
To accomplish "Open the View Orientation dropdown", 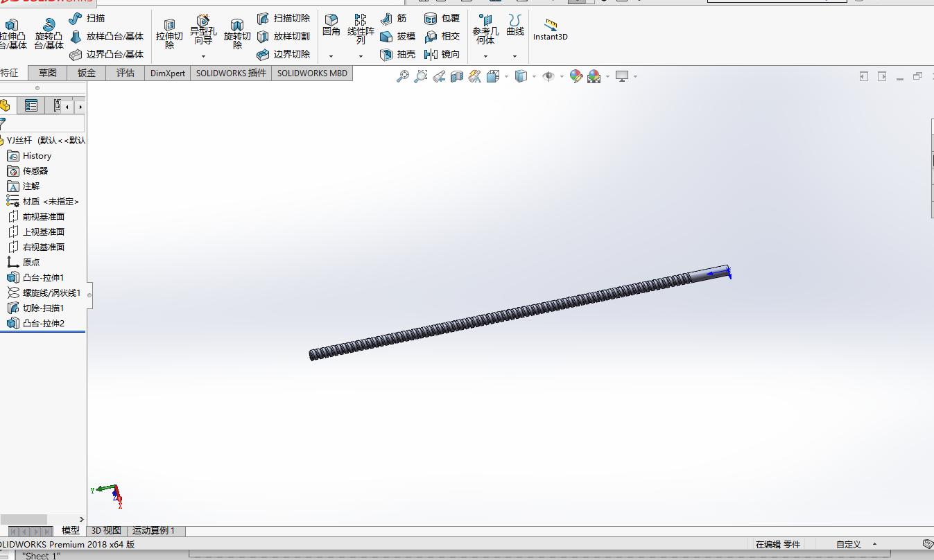I will click(507, 77).
